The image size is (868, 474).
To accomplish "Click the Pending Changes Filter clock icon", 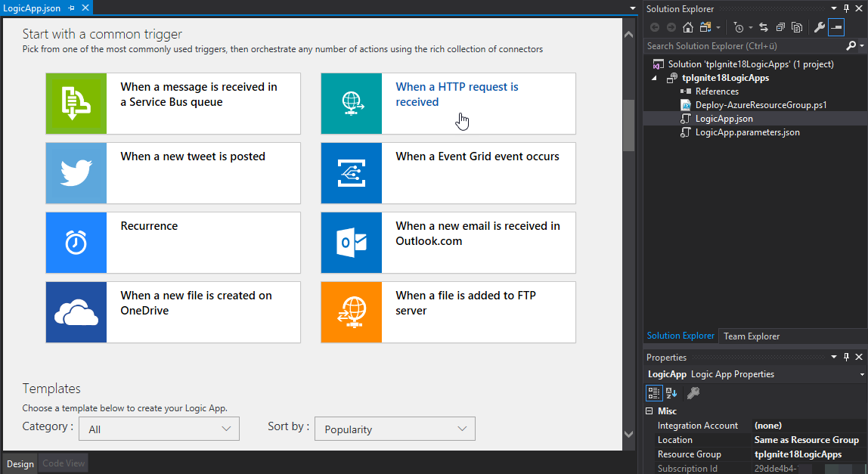I will click(739, 27).
